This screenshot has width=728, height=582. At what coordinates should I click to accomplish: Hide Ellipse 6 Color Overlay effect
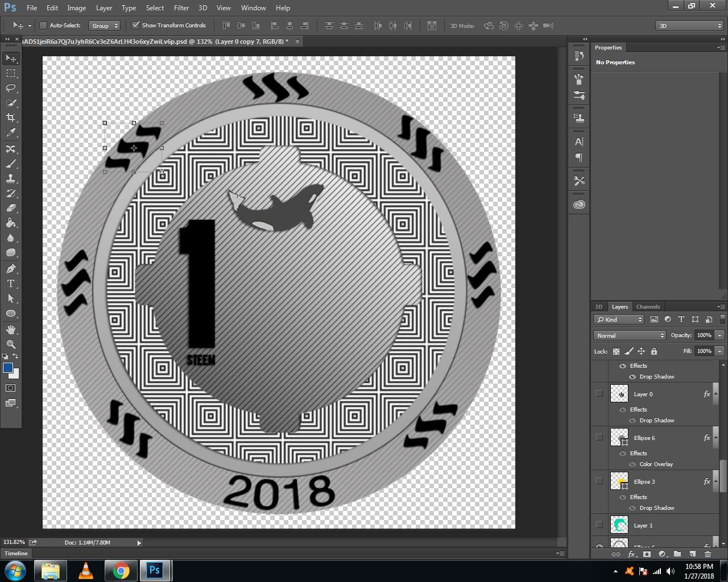tap(632, 464)
